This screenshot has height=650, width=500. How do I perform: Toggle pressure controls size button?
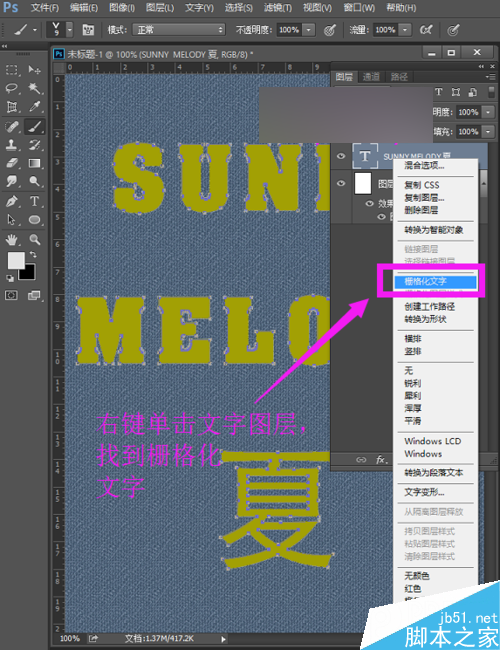click(453, 30)
